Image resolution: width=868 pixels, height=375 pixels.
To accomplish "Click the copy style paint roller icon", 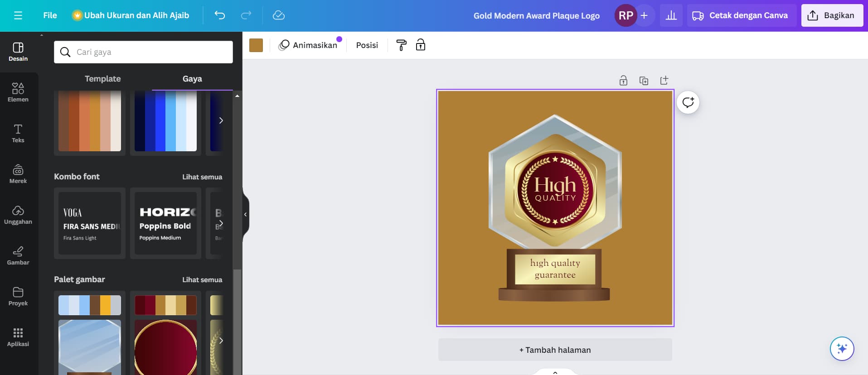I will point(401,45).
